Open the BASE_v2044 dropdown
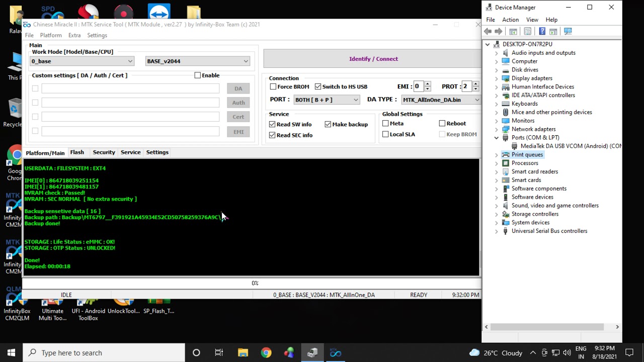Viewport: 644px width, 362px height. point(197,61)
